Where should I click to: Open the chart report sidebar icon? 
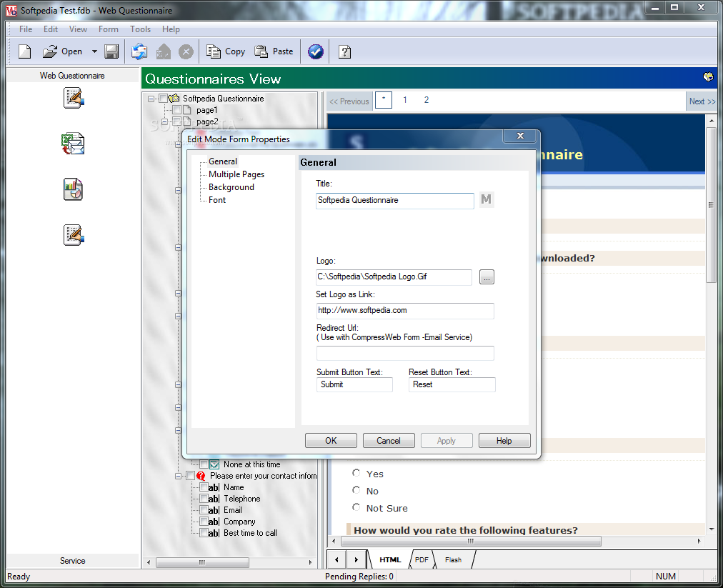tap(73, 189)
